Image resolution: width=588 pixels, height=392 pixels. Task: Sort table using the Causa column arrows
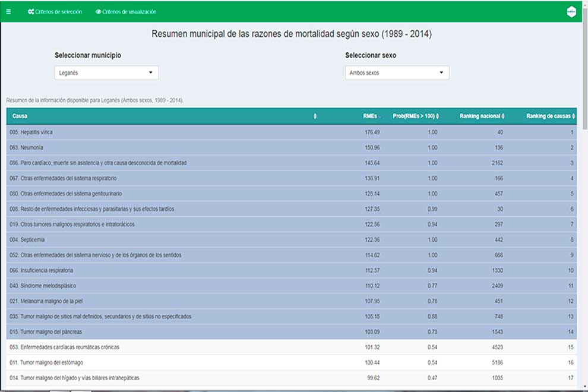point(315,116)
